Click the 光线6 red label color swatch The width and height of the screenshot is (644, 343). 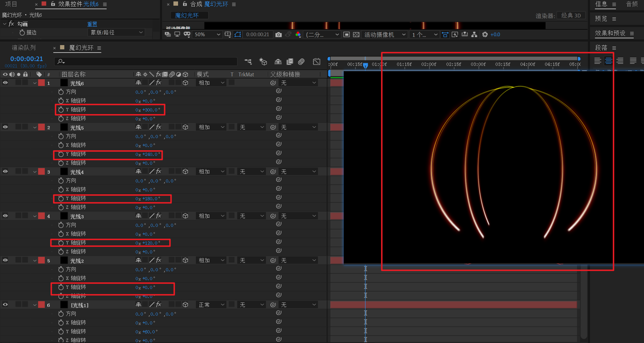(x=42, y=83)
